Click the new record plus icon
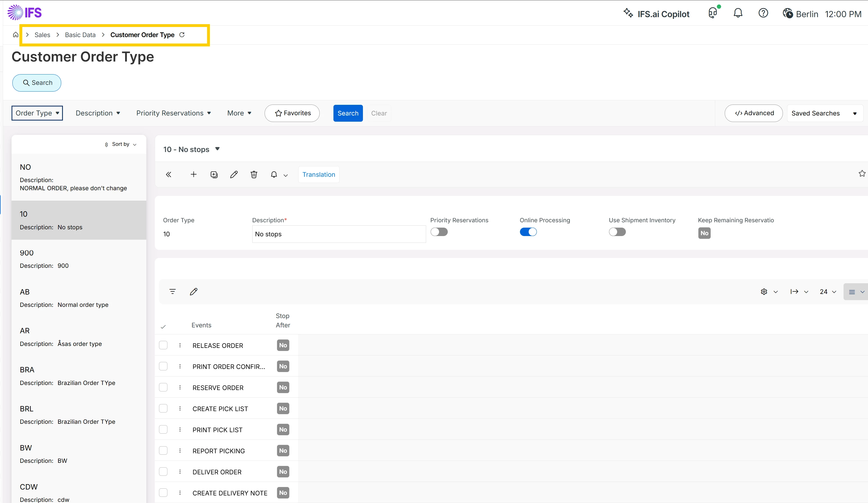Viewport: 868px width, 503px height. (x=194, y=174)
